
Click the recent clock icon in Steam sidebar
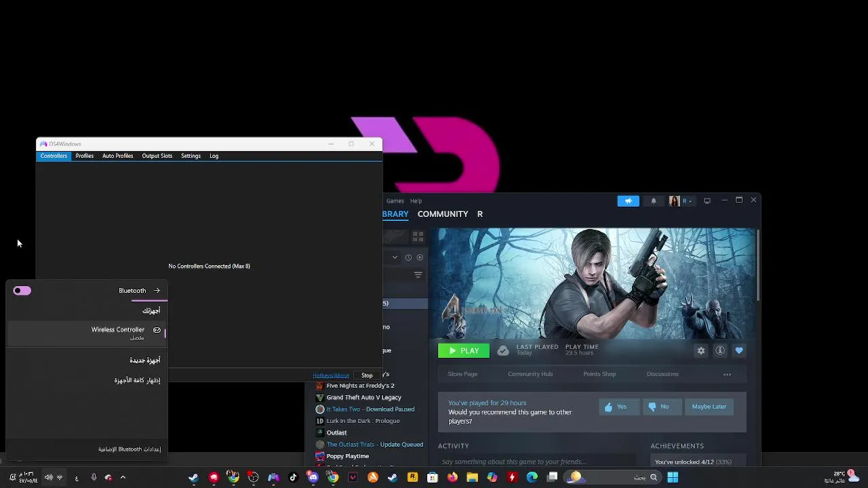(408, 258)
